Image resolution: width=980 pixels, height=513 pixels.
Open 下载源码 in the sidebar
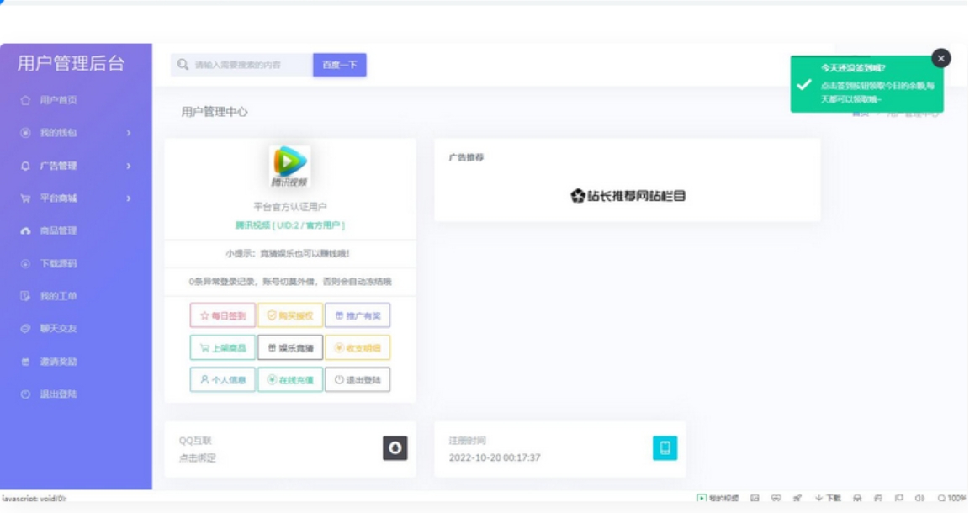(x=57, y=264)
